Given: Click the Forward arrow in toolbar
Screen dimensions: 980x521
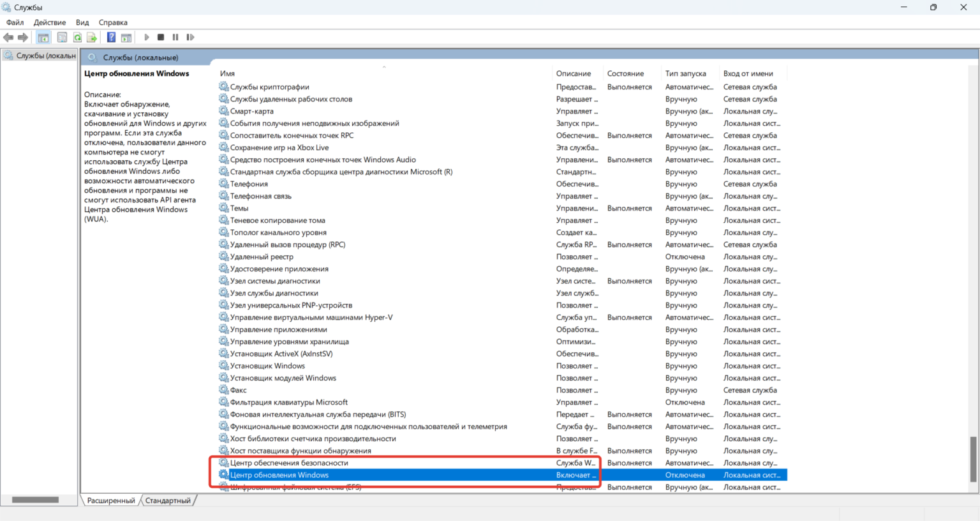Looking at the screenshot, I should pos(23,37).
